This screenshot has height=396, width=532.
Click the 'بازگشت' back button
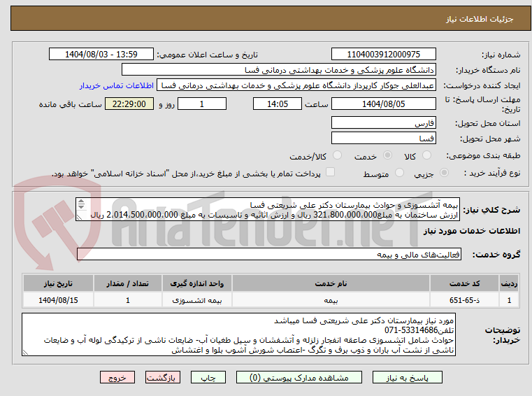[163, 377]
